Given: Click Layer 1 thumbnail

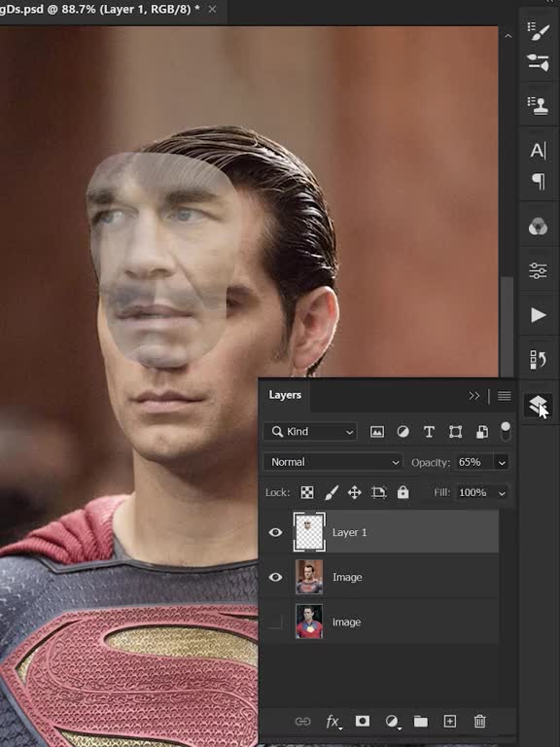Looking at the screenshot, I should coord(309,532).
